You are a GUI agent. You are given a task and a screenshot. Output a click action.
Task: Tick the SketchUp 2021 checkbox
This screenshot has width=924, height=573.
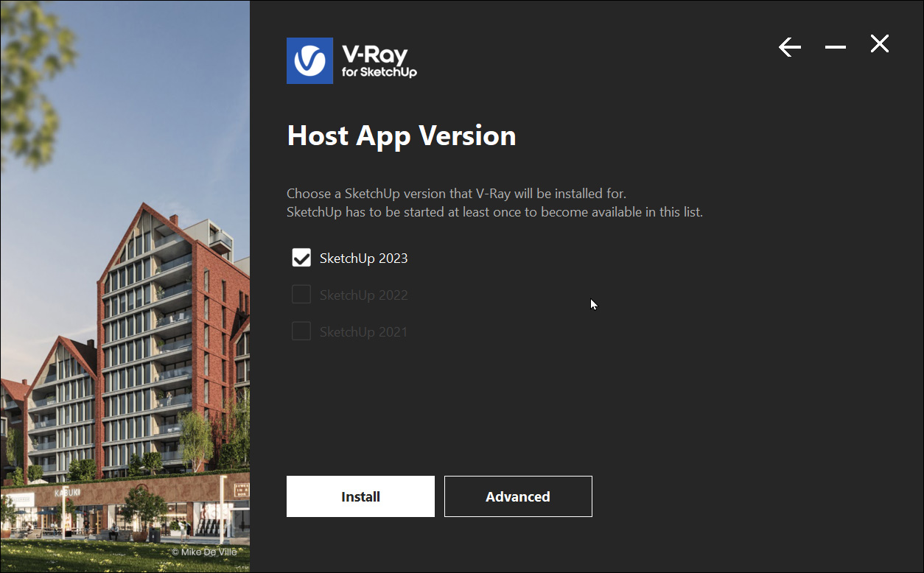(301, 331)
